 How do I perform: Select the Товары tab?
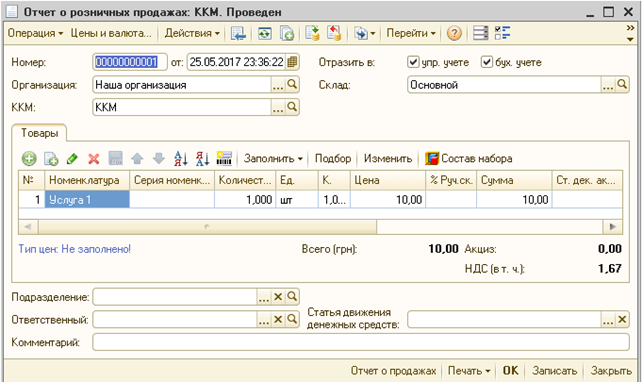coord(39,133)
